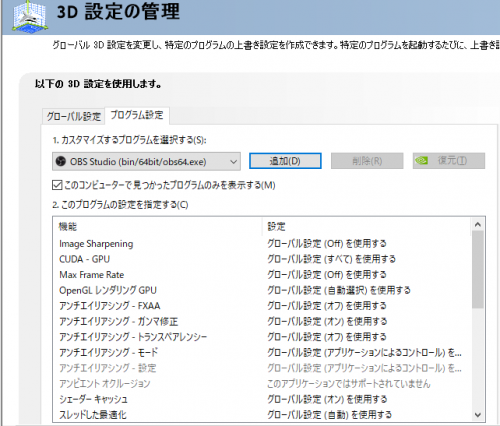Viewport: 500px width, 426px height.
Task: Click the FXAA setting value (オフ)
Action: 327,306
